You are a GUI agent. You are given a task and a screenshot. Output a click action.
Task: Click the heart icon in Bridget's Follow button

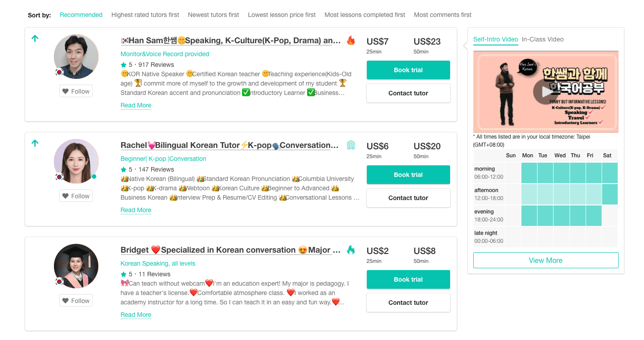point(66,300)
